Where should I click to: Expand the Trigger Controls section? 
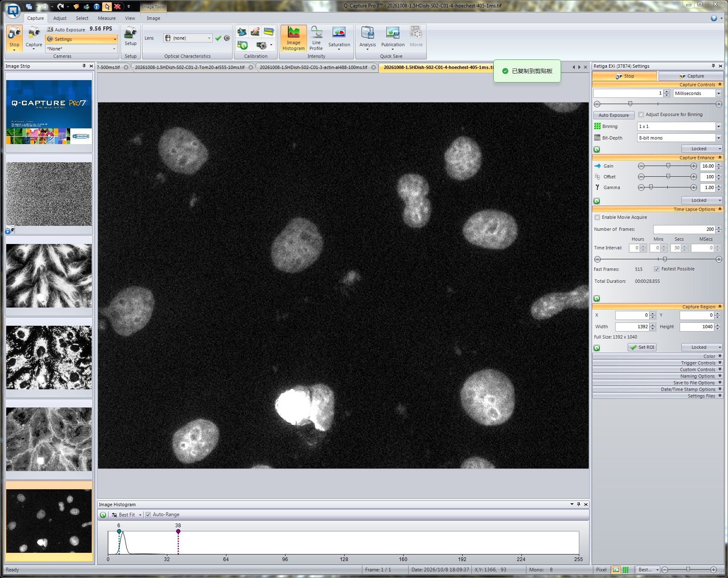657,363
